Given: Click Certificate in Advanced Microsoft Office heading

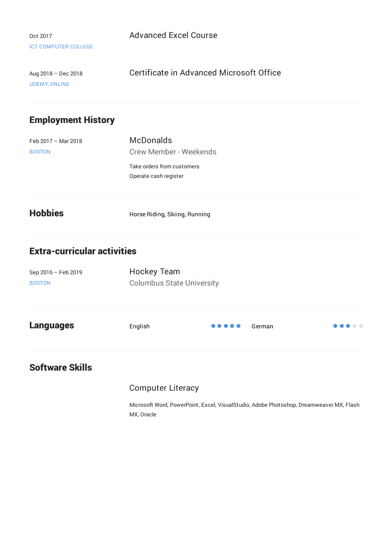Looking at the screenshot, I should coord(205,73).
